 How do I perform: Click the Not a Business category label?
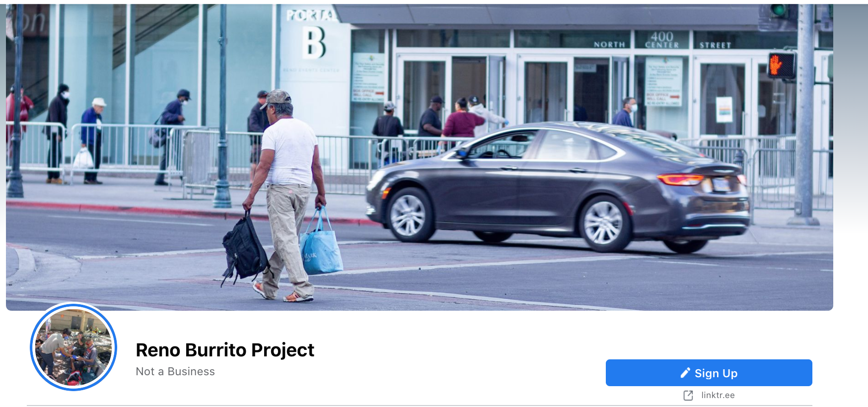175,371
